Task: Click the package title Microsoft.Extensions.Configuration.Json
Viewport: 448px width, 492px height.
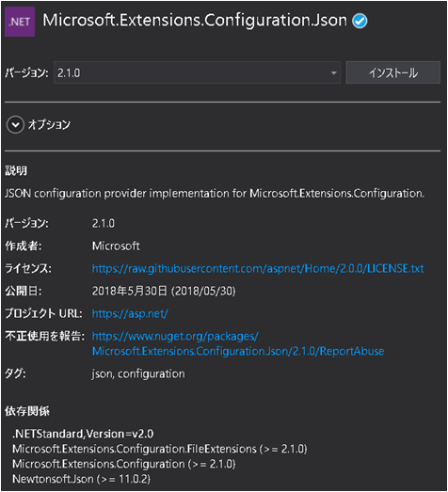Action: (x=195, y=21)
